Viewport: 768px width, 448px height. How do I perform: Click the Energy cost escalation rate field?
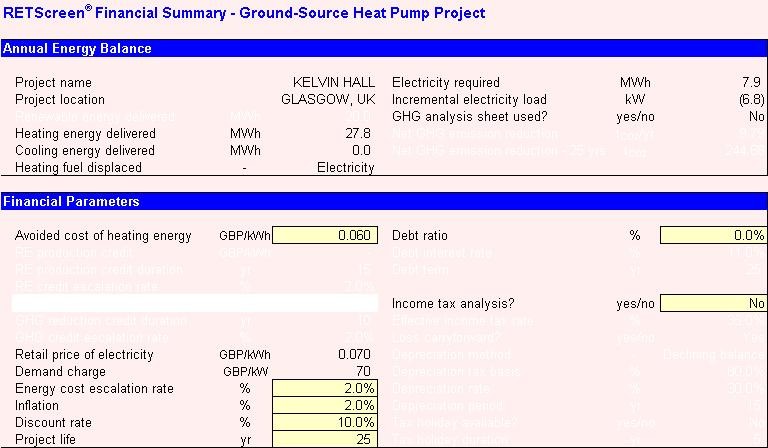point(325,389)
